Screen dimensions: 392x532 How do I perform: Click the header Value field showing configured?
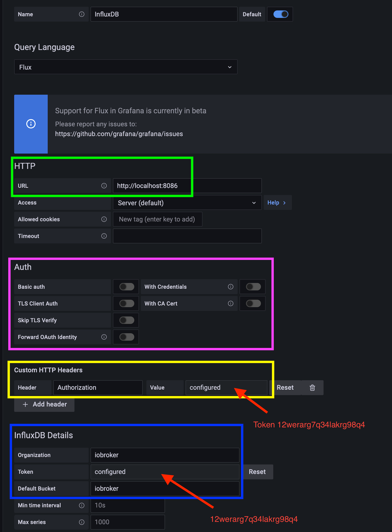coord(226,388)
